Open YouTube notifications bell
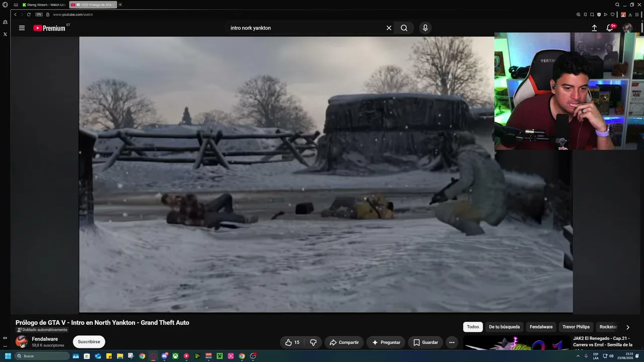644x362 pixels. click(610, 28)
